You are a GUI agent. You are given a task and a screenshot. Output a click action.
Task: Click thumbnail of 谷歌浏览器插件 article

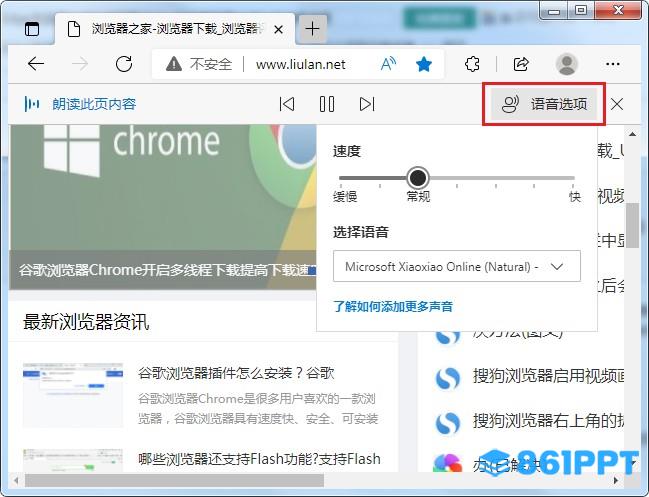(x=73, y=395)
